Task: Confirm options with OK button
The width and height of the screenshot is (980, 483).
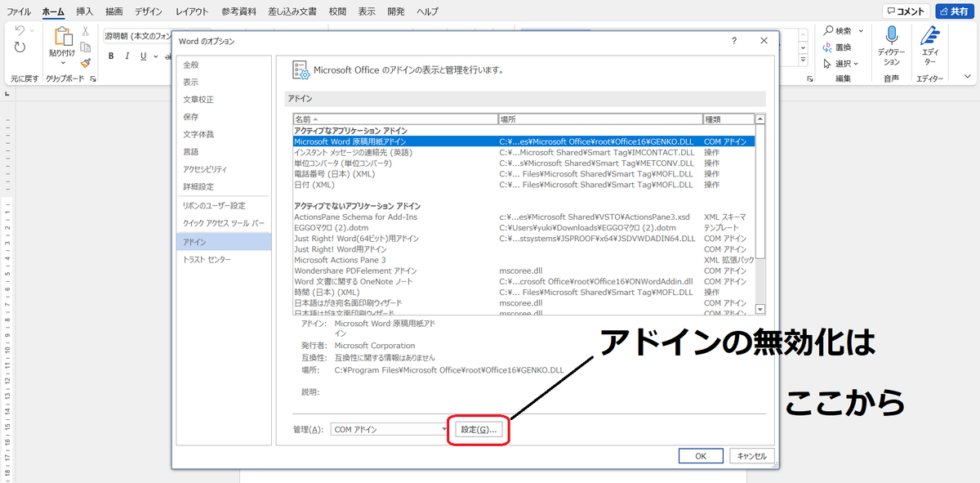Action: point(701,456)
